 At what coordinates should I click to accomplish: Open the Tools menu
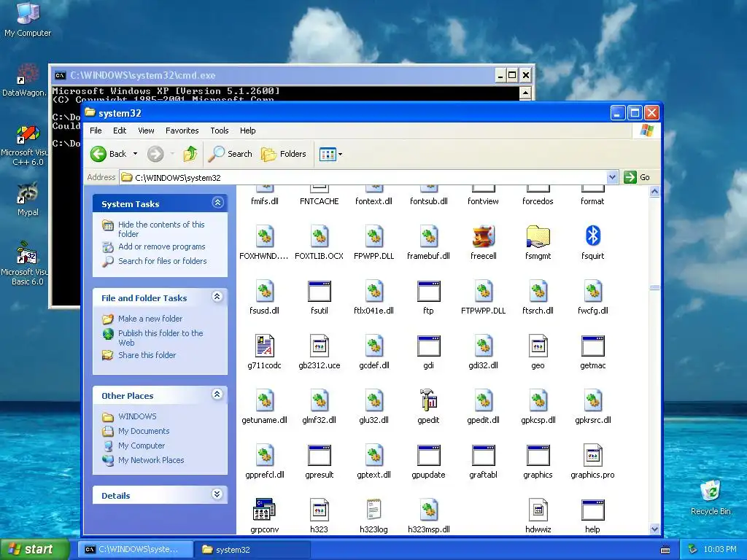[220, 131]
